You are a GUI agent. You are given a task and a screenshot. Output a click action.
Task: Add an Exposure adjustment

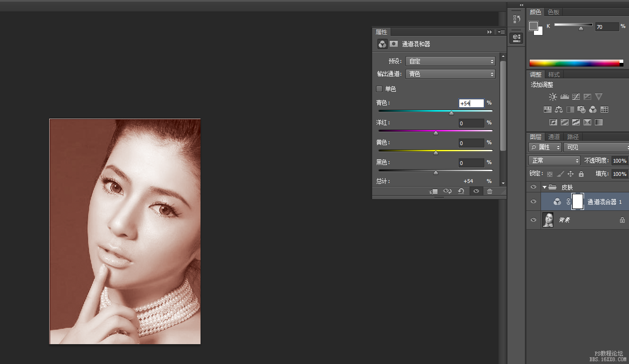(587, 96)
